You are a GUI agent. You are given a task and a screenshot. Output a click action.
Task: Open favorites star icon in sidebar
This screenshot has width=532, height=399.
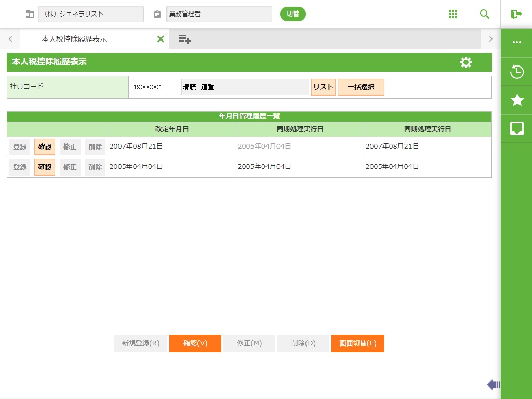coord(517,100)
